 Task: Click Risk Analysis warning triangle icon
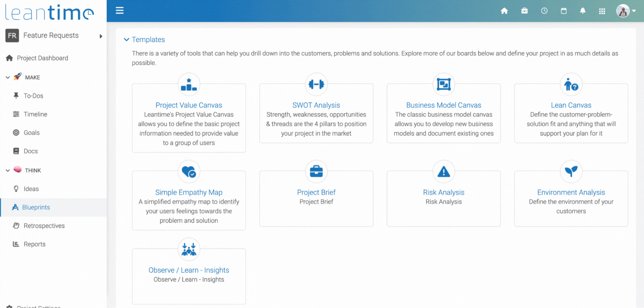(444, 171)
